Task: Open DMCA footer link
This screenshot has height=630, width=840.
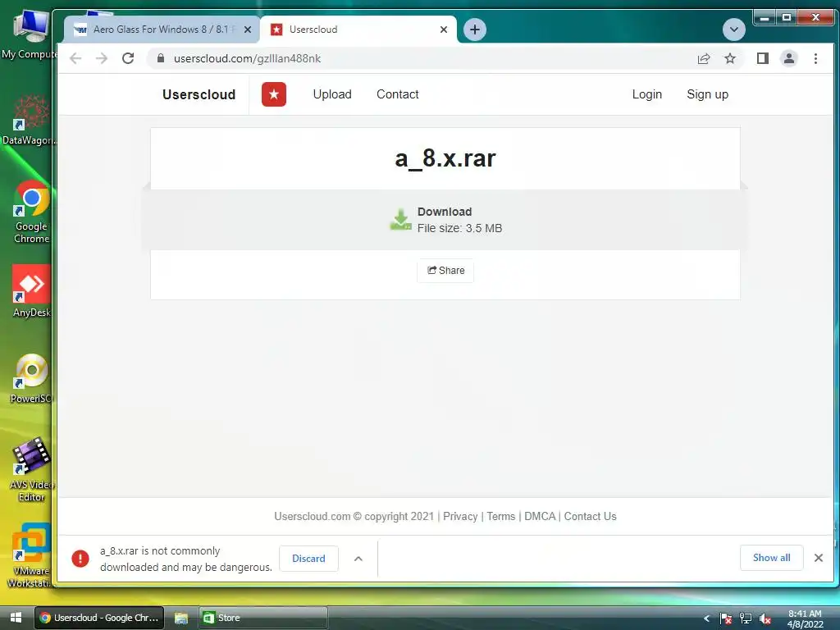Action: 540,517
